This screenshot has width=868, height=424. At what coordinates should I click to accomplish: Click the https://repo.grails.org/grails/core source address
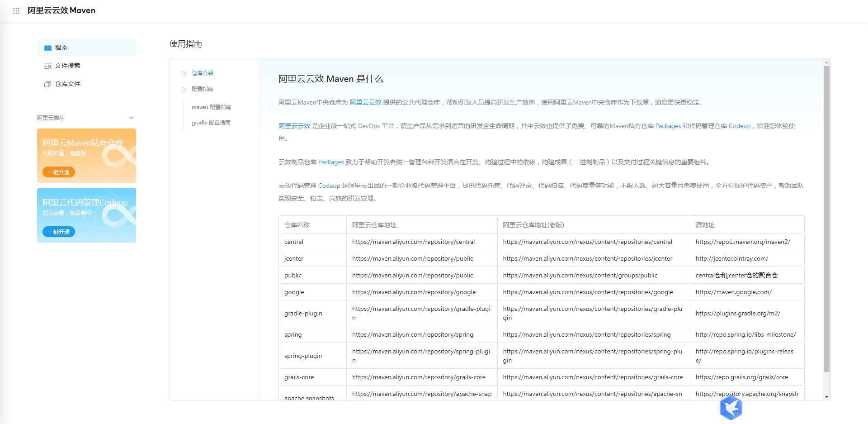742,377
